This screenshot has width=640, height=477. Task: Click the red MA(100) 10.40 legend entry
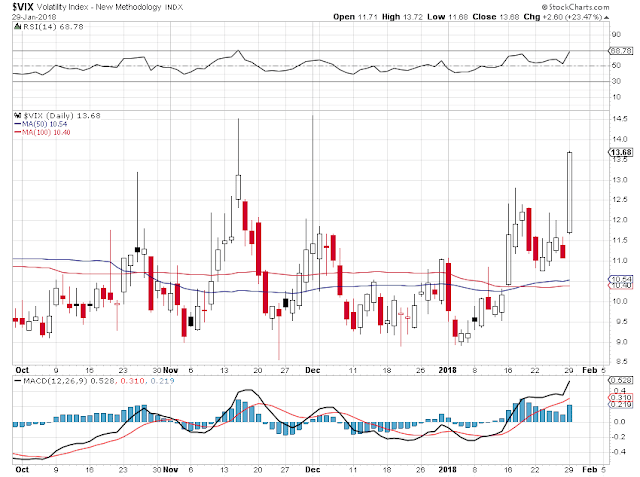42,132
